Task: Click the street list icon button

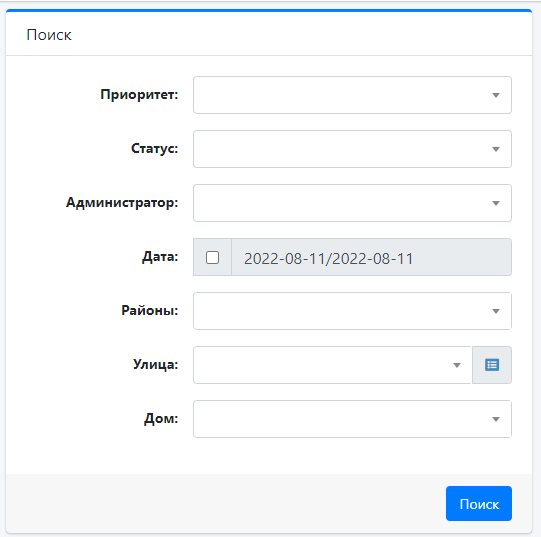Action: coord(492,365)
